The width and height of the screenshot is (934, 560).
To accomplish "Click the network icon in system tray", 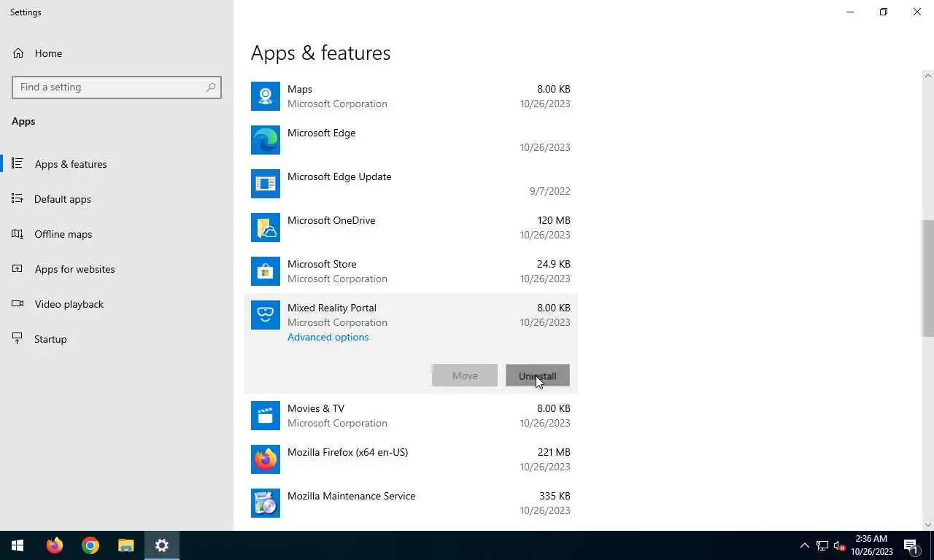I will (822, 545).
